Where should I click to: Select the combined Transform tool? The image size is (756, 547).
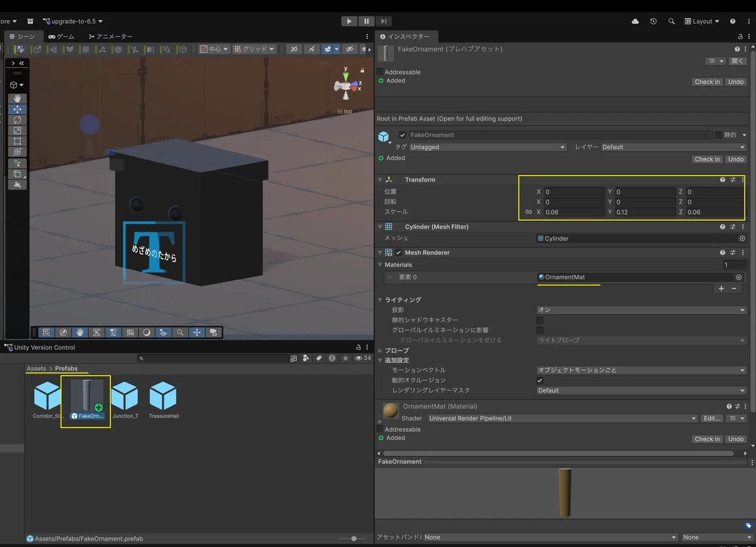pos(17,152)
